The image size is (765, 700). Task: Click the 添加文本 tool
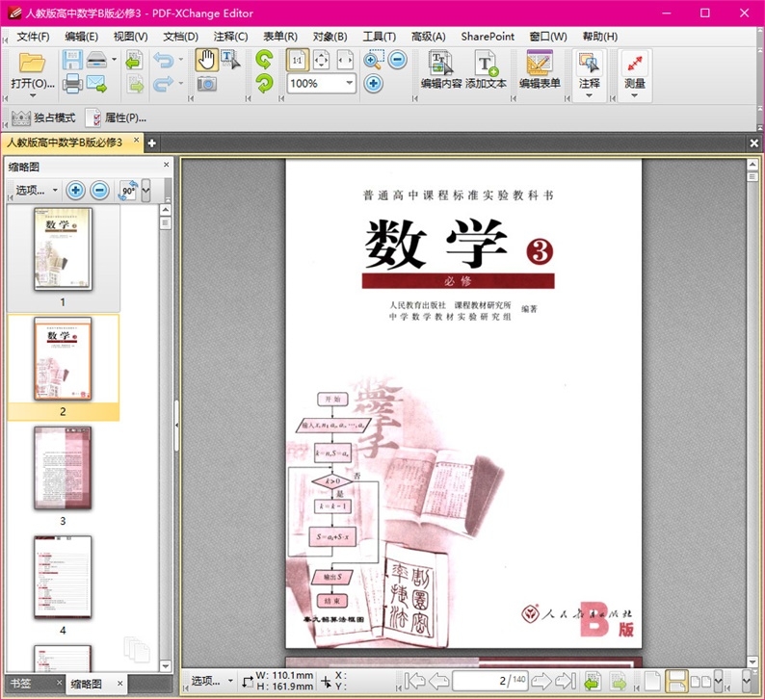(x=486, y=69)
